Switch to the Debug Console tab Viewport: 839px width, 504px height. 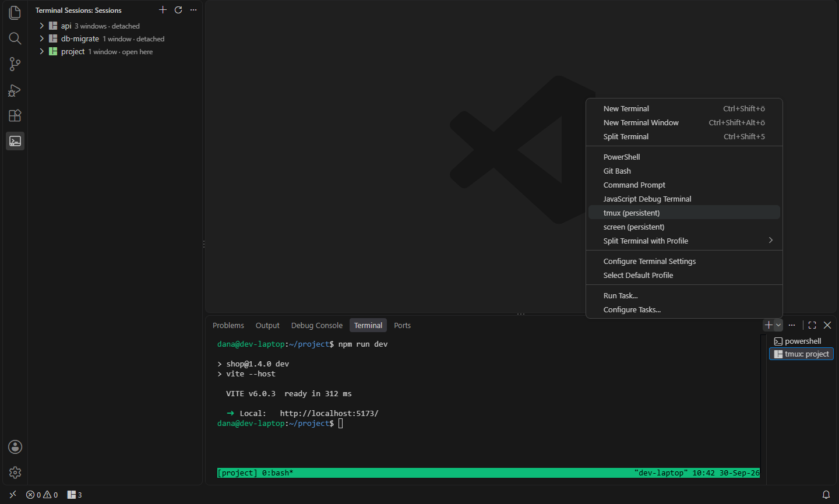point(317,325)
